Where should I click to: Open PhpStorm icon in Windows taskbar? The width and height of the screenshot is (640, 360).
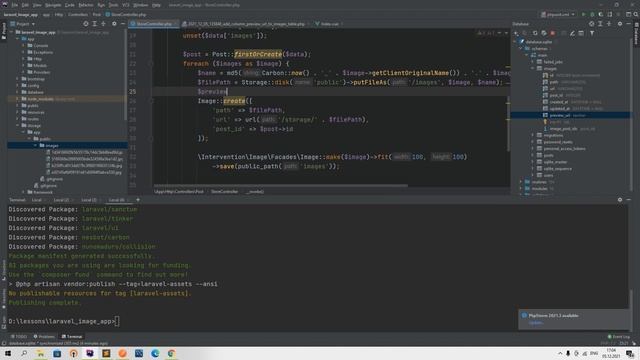pyautogui.click(x=90, y=353)
